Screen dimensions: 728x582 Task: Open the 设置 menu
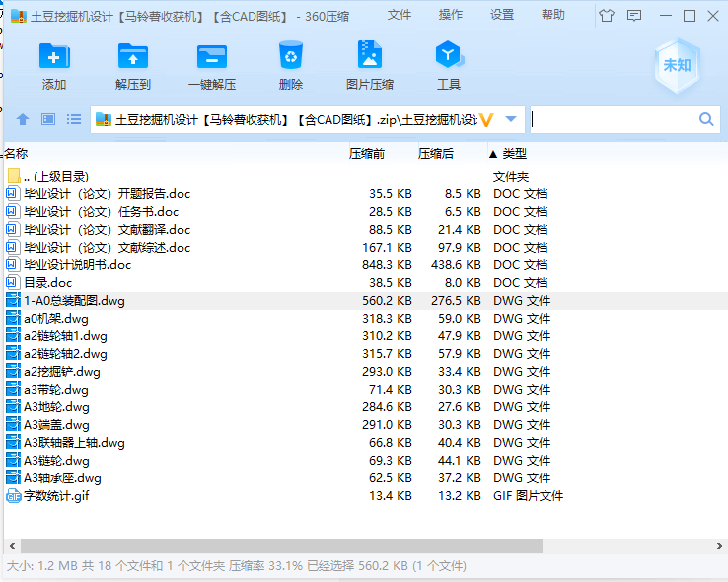[502, 15]
